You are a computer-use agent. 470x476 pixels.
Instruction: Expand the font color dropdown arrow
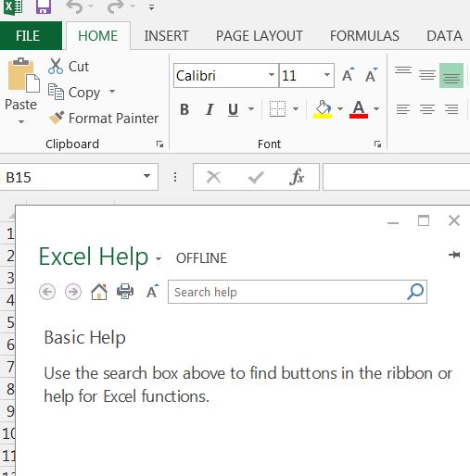tap(376, 109)
